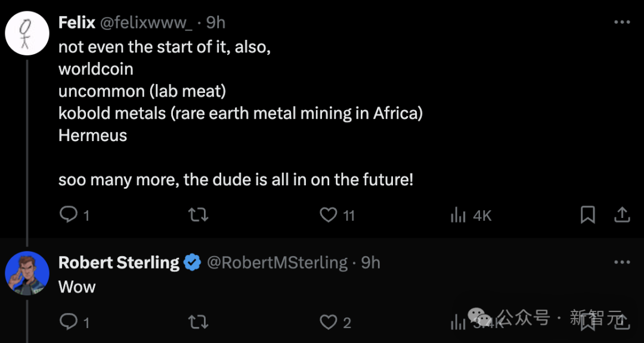Open Felix's profile by display name
The width and height of the screenshot is (644, 343).
point(77,23)
